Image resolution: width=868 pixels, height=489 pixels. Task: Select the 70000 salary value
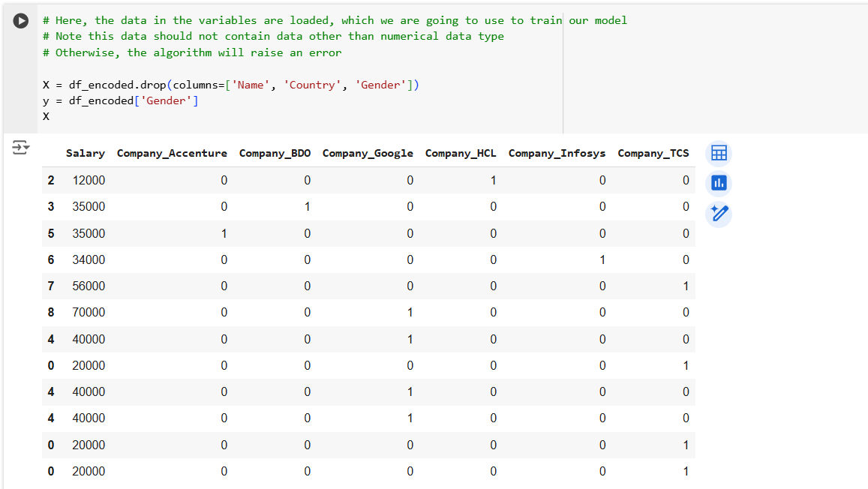coord(89,312)
